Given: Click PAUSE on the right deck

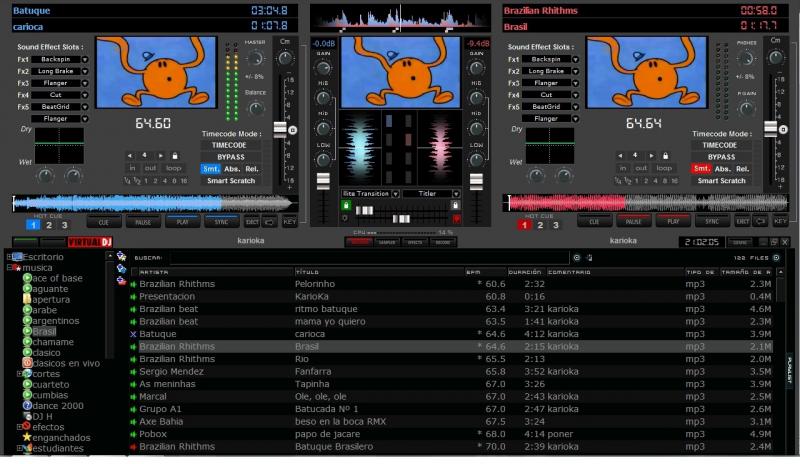Looking at the screenshot, I should [x=633, y=222].
